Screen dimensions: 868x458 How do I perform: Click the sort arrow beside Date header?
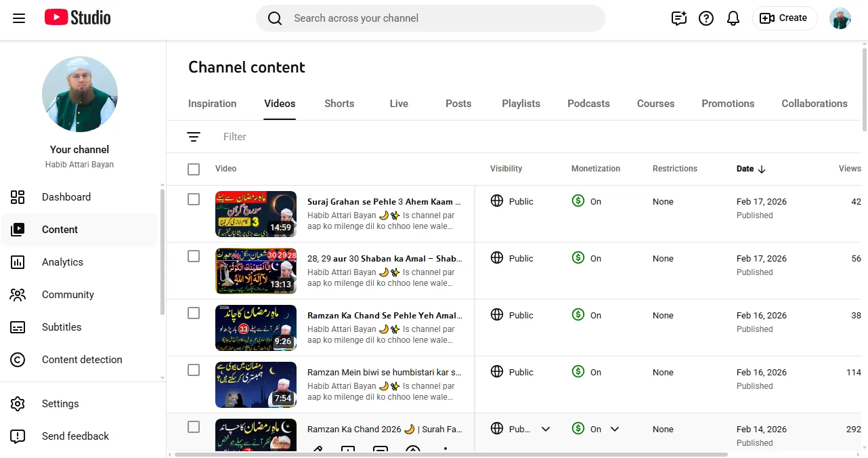762,169
